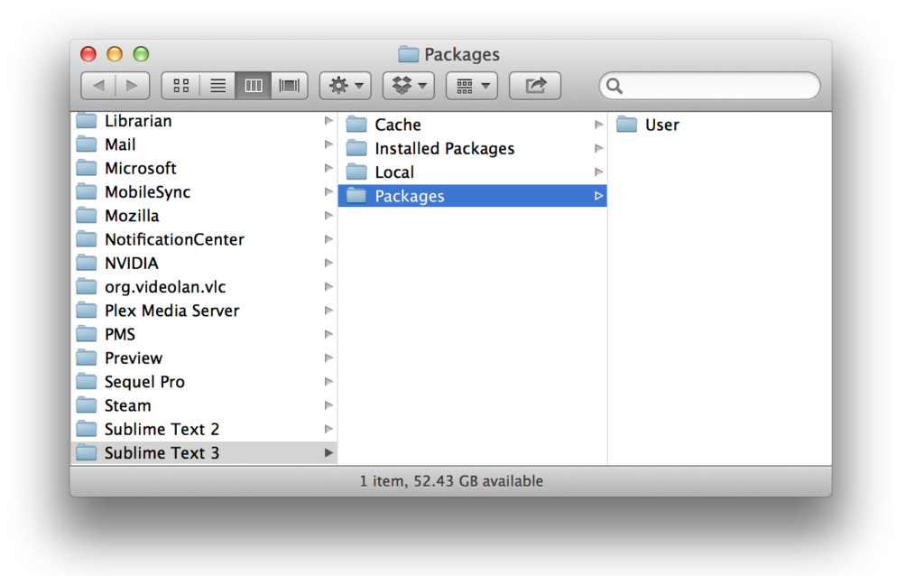Click inside the search field
This screenshot has width=924, height=576.
[x=718, y=86]
